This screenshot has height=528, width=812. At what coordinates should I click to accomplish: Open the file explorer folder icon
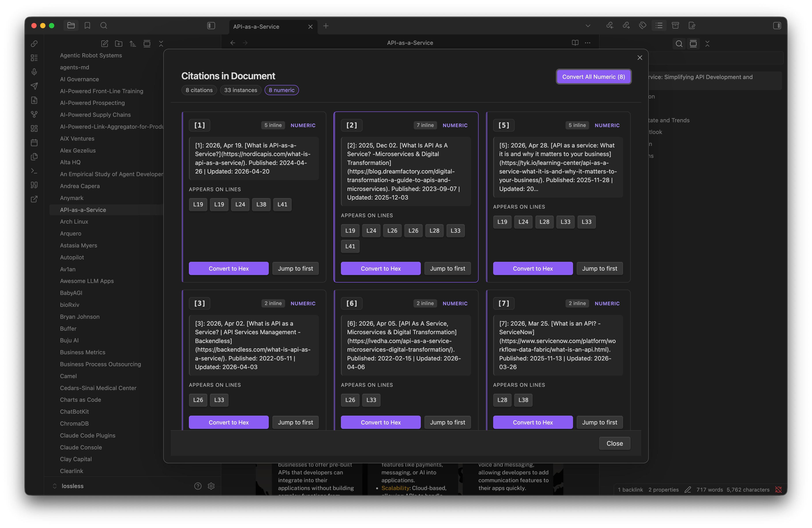coord(71,26)
